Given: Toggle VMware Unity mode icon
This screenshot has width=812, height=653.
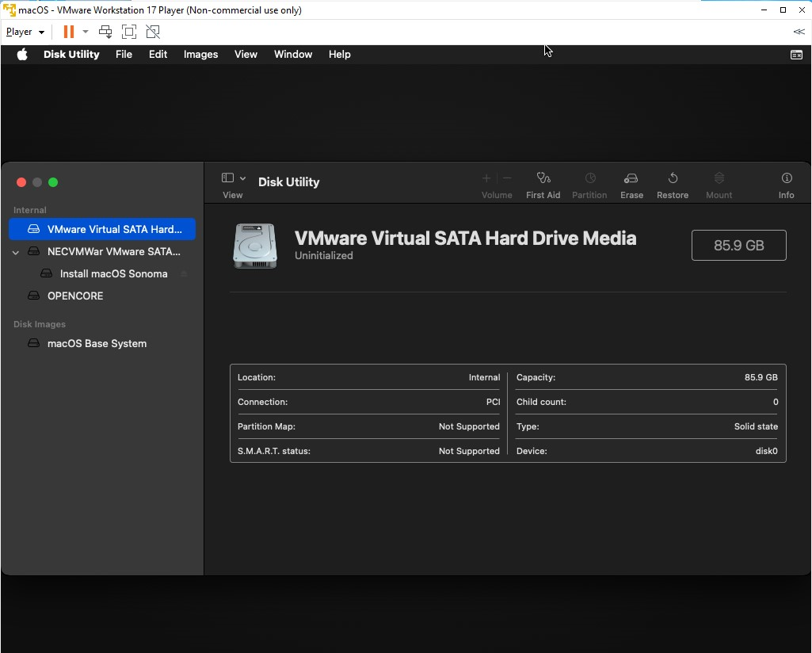Looking at the screenshot, I should tap(153, 32).
